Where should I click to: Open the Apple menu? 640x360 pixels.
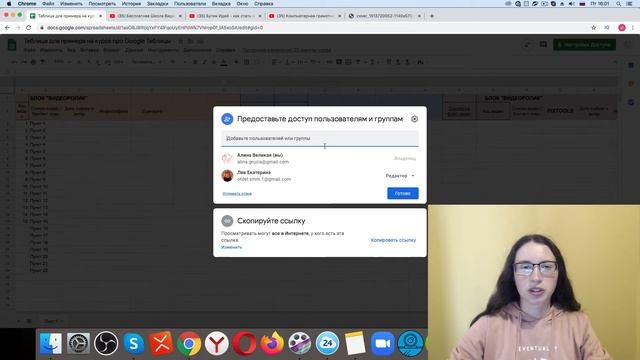pyautogui.click(x=9, y=4)
